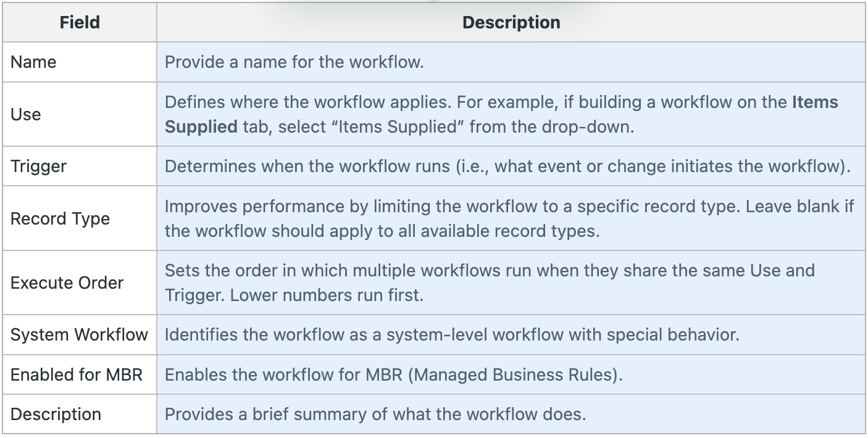Select the Use field cell
The width and height of the screenshot is (868, 438).
click(x=80, y=114)
